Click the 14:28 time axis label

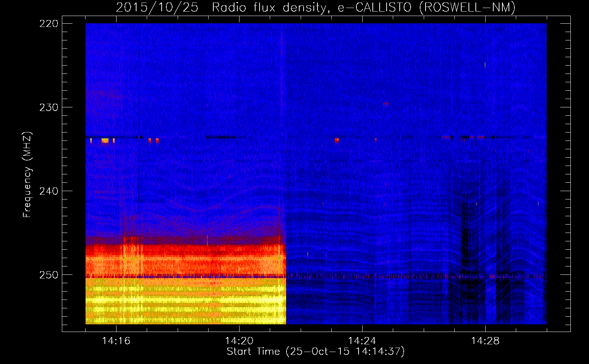485,341
